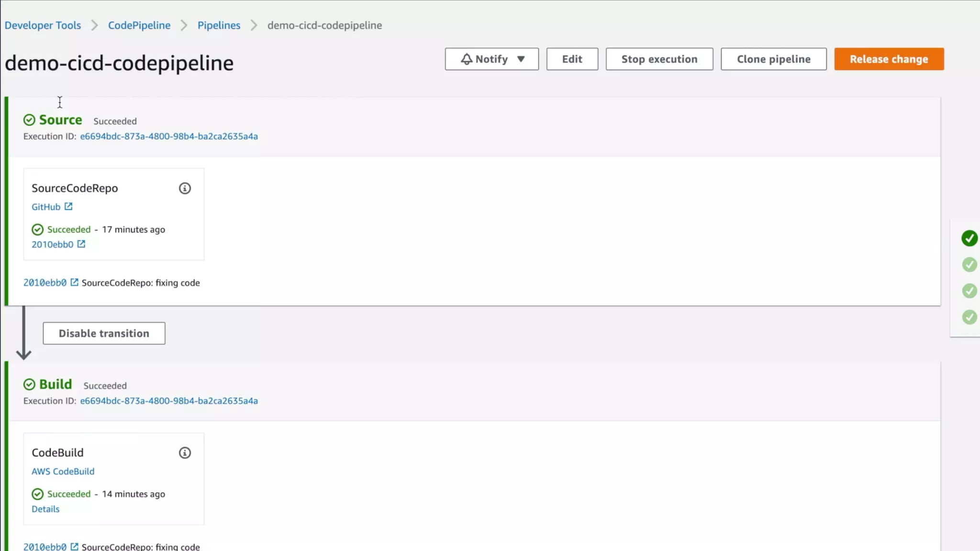This screenshot has width=980, height=551.
Task: Click external link icon in Build stage commit row
Action: 74,546
